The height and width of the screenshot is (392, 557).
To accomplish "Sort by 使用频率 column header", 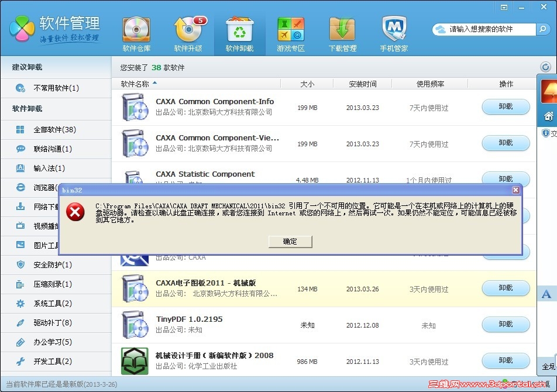I will pyautogui.click(x=430, y=84).
